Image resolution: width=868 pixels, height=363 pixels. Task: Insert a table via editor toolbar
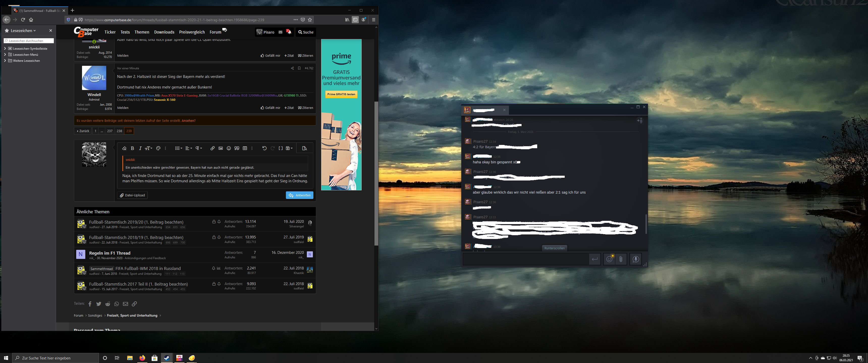click(245, 148)
